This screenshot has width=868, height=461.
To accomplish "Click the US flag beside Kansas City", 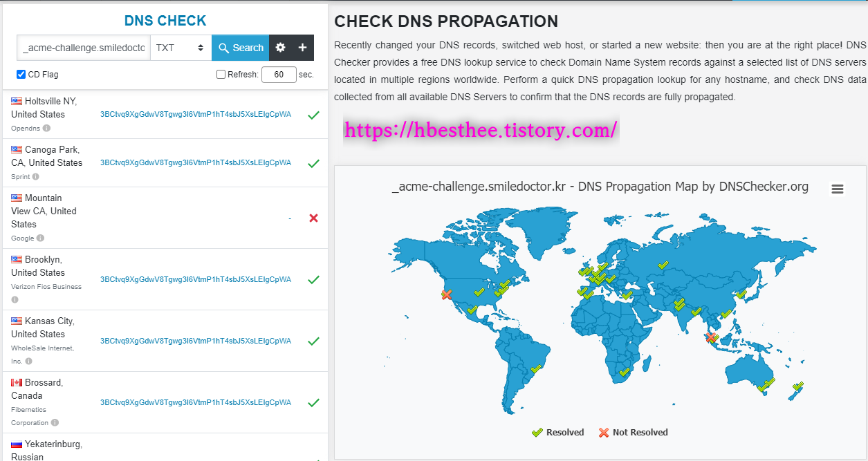I will tap(17, 321).
